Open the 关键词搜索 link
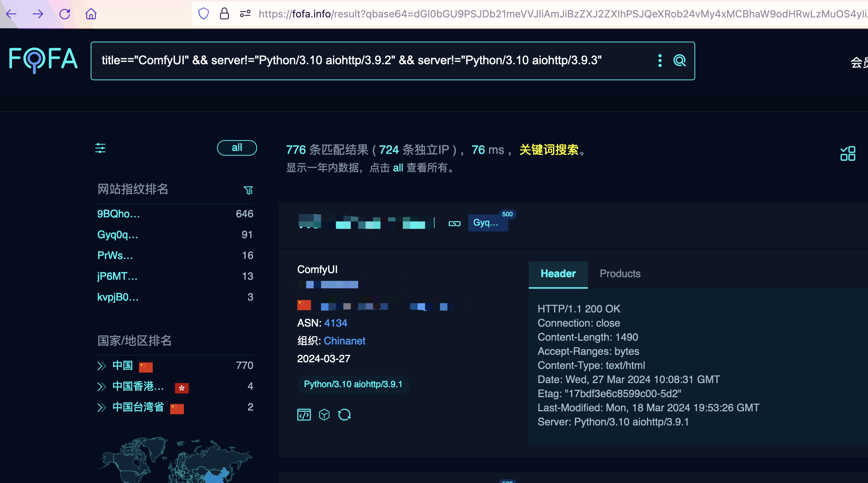 [x=549, y=150]
